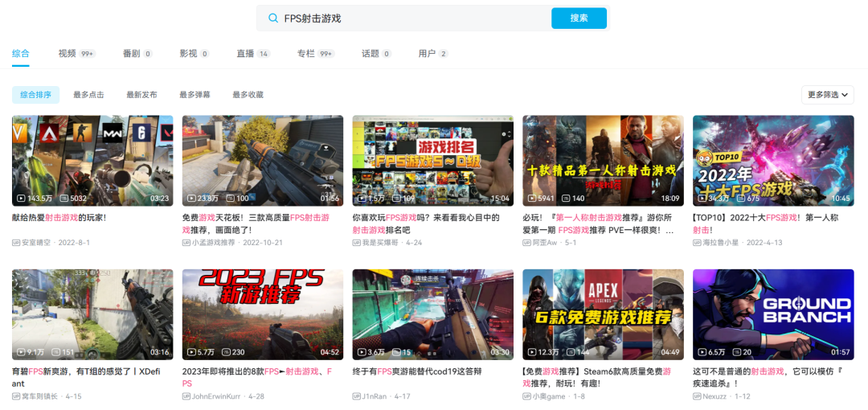Open uploader Nexuzz profile
This screenshot has height=410, width=868.
(x=714, y=396)
